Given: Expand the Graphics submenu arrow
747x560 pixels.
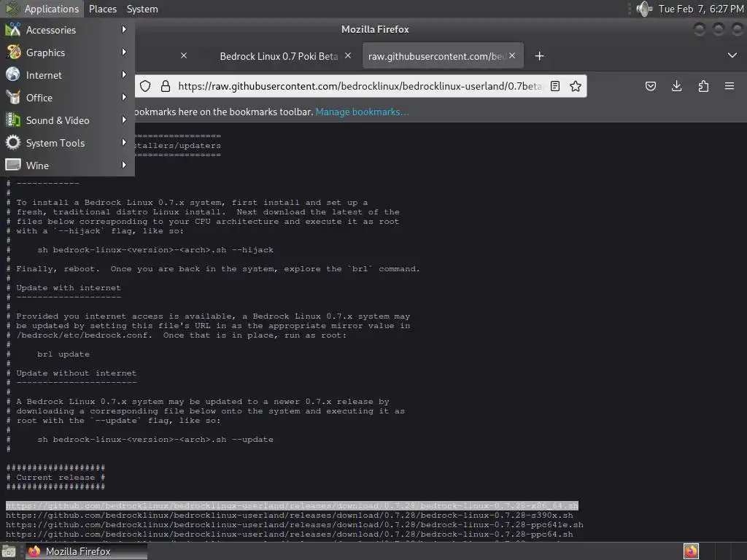Looking at the screenshot, I should coord(124,52).
